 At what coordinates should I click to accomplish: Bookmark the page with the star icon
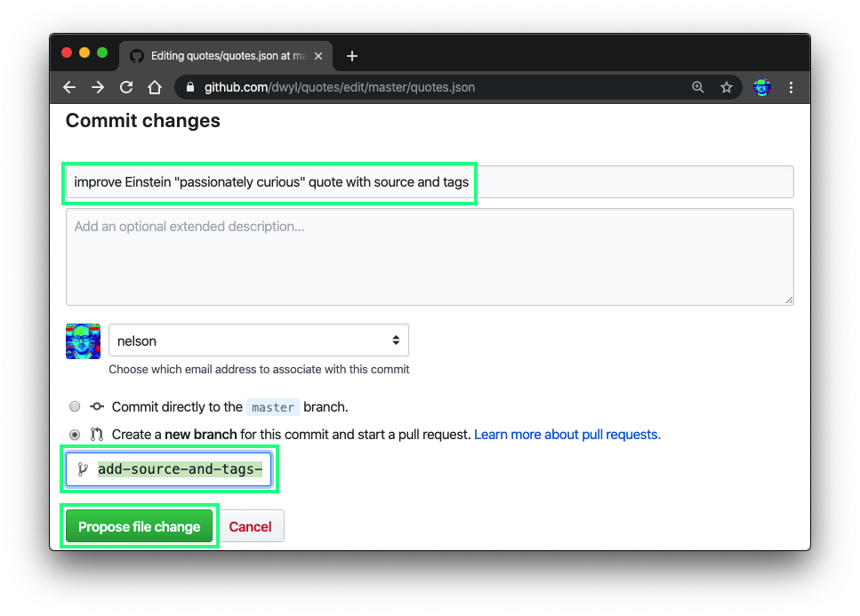727,87
